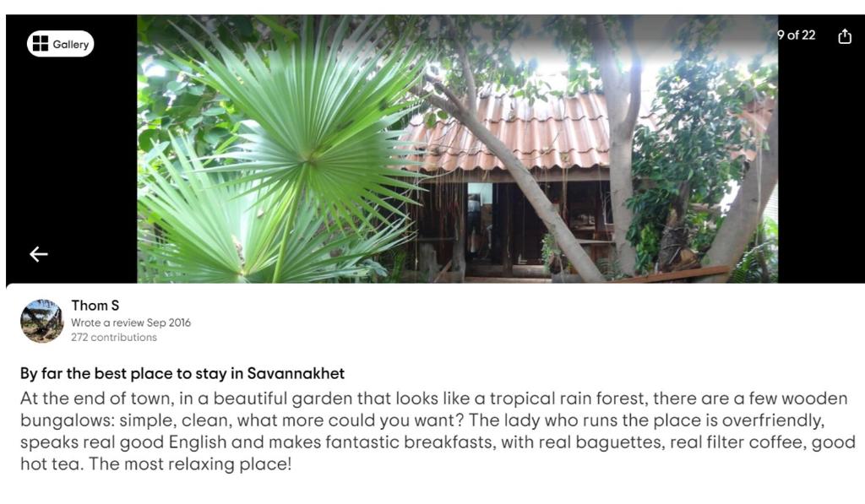Open the Gallery button label
865x504 pixels.
click(70, 45)
